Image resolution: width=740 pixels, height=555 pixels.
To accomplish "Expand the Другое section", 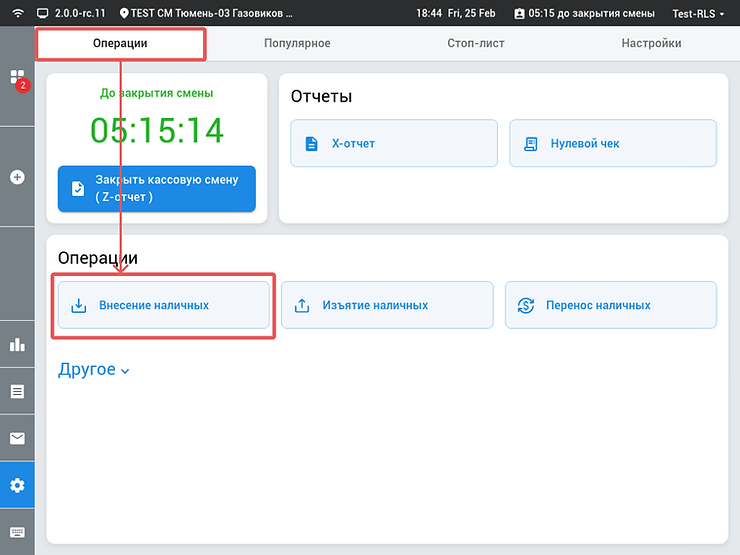I will pos(93,369).
